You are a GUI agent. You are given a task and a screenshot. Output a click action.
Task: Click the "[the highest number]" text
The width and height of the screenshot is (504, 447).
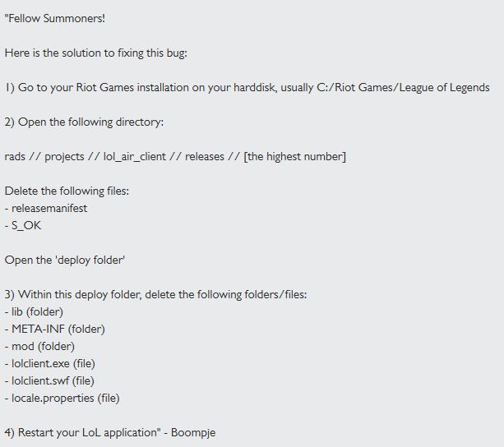294,157
